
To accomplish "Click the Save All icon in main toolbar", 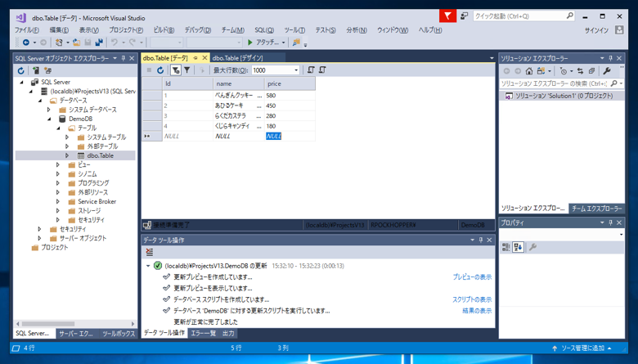I will [x=99, y=43].
